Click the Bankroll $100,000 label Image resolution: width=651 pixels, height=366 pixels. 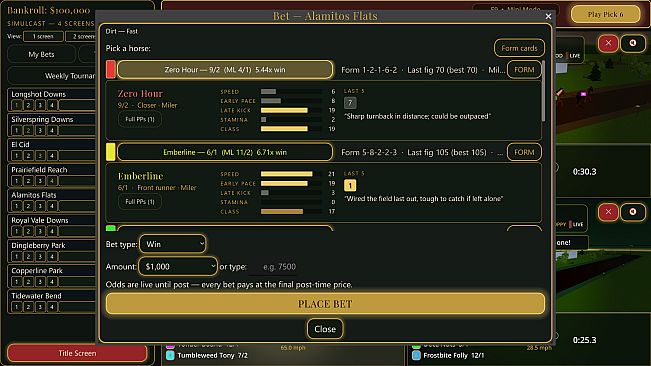pyautogui.click(x=49, y=10)
